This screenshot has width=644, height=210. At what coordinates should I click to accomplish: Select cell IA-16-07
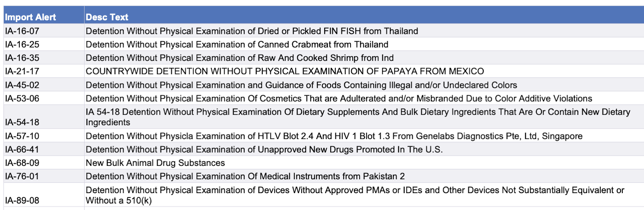coord(22,31)
